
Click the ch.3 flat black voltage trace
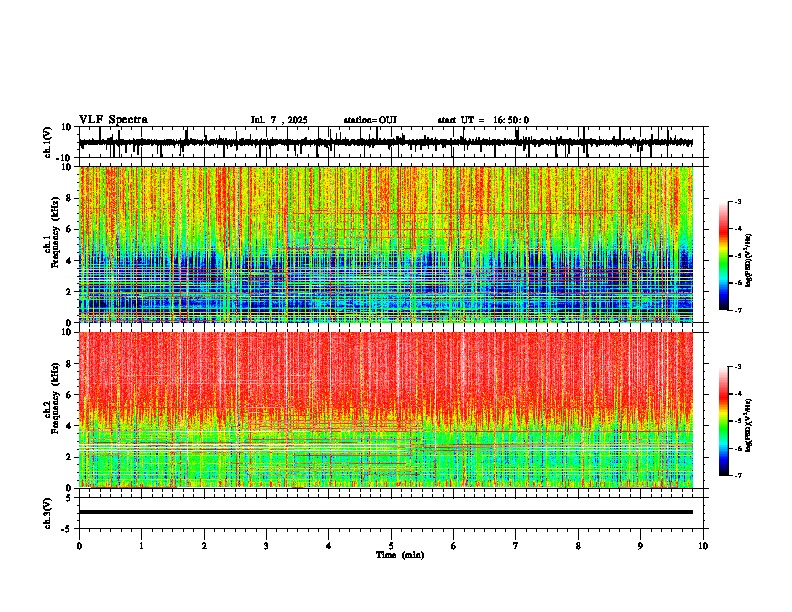[x=386, y=512]
